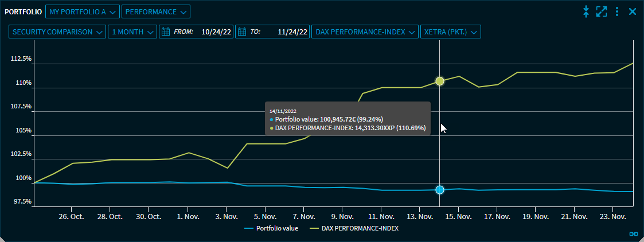Click the link icon at bottom right

(x=633, y=233)
